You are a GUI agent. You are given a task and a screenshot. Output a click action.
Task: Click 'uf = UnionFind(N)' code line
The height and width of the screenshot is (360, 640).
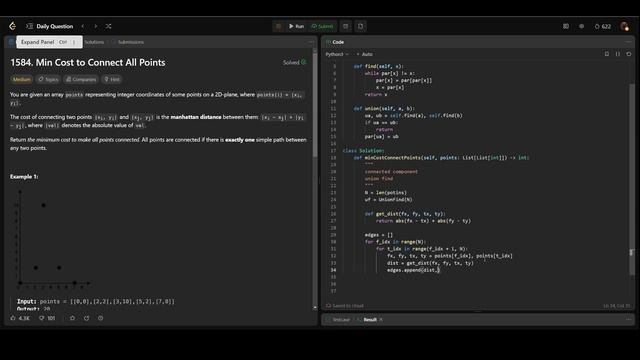[x=388, y=200]
